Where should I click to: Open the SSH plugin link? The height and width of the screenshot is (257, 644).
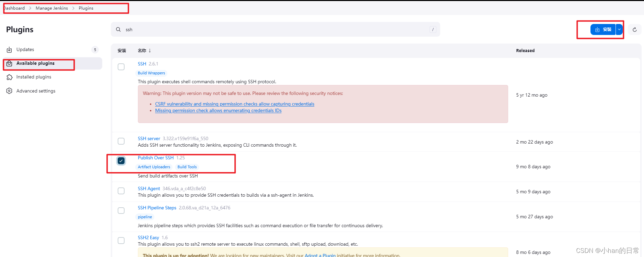(x=142, y=64)
